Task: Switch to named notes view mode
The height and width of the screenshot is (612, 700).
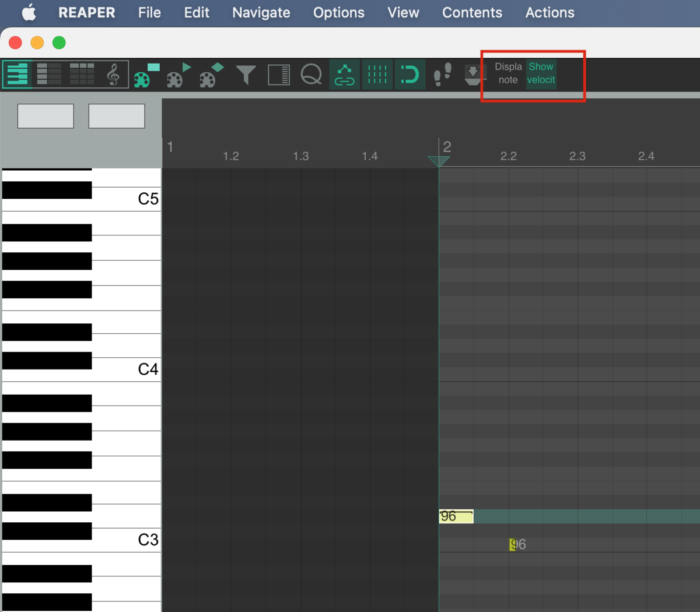Action: click(49, 75)
